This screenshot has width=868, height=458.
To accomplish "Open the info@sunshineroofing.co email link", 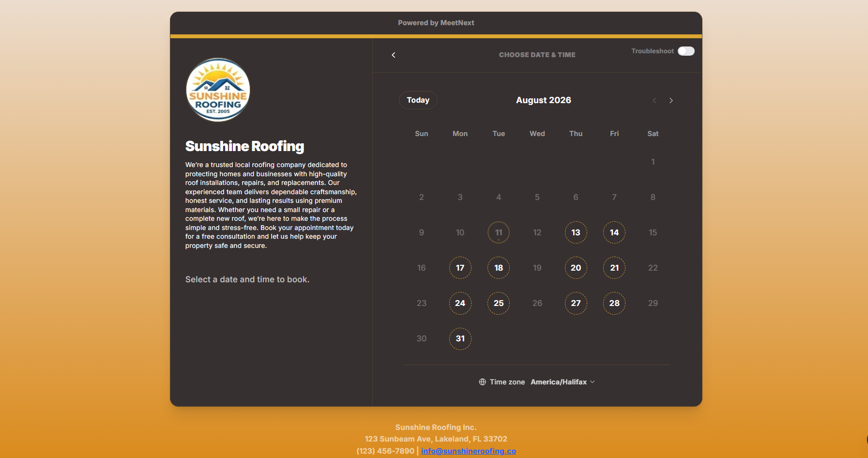I will 469,451.
